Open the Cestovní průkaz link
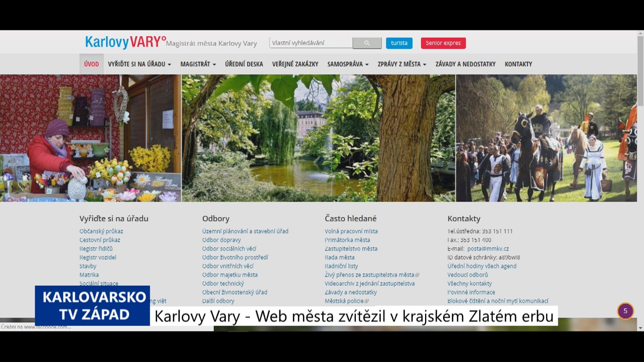 (x=100, y=240)
